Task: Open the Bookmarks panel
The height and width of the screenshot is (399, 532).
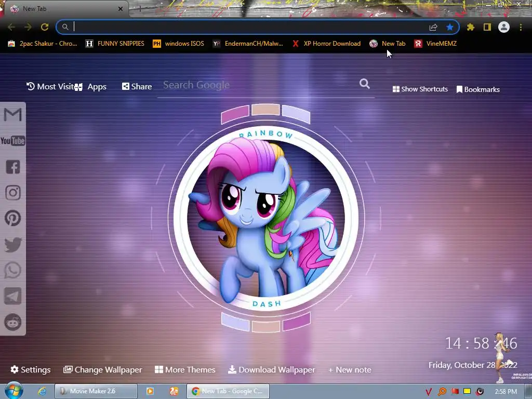Action: [x=478, y=89]
